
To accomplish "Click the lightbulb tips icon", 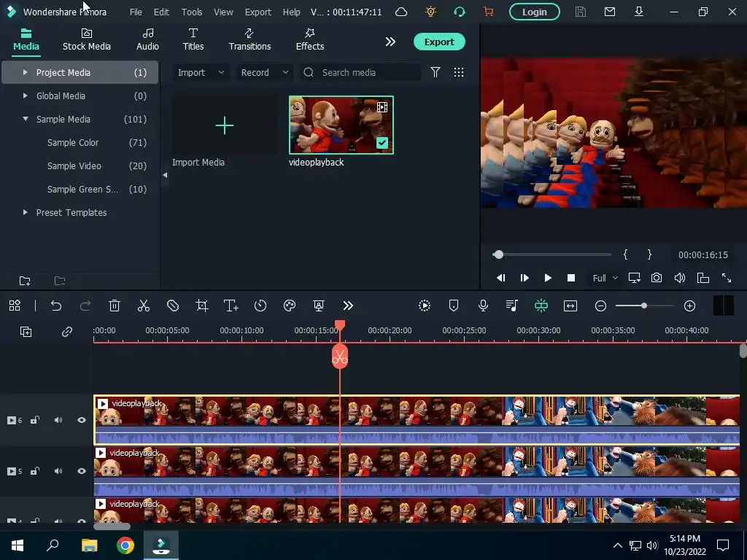I will [x=430, y=12].
